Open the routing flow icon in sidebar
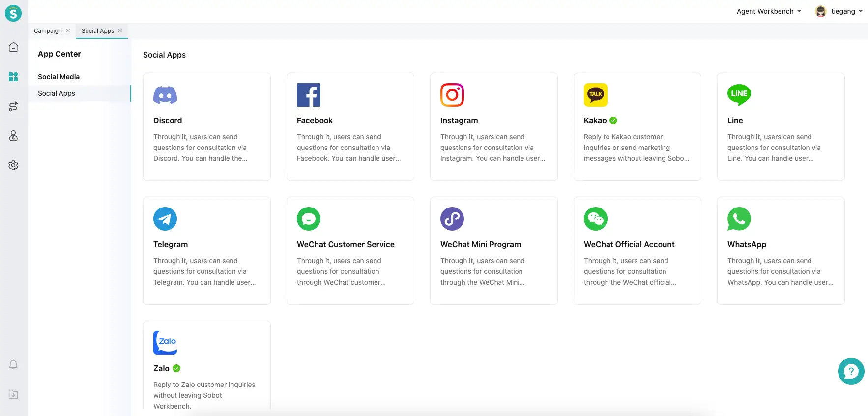868x416 pixels. point(14,106)
